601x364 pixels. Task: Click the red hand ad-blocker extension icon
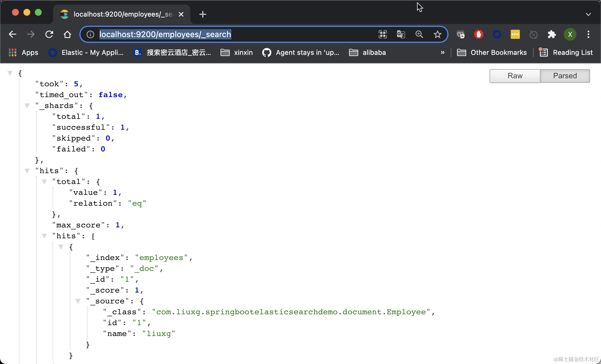tap(478, 34)
